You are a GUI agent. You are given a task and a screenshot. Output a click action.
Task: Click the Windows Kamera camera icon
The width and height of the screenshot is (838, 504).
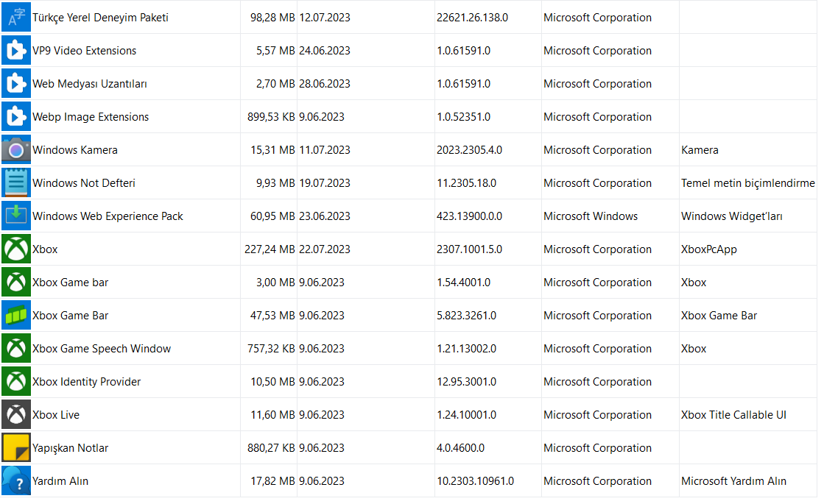pos(15,150)
